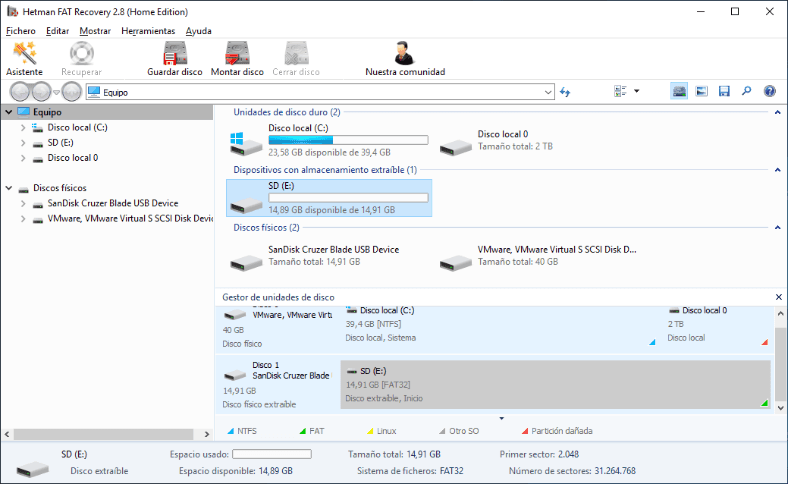788x484 pixels.
Task: Open the view mode icon
Action: pos(620,91)
